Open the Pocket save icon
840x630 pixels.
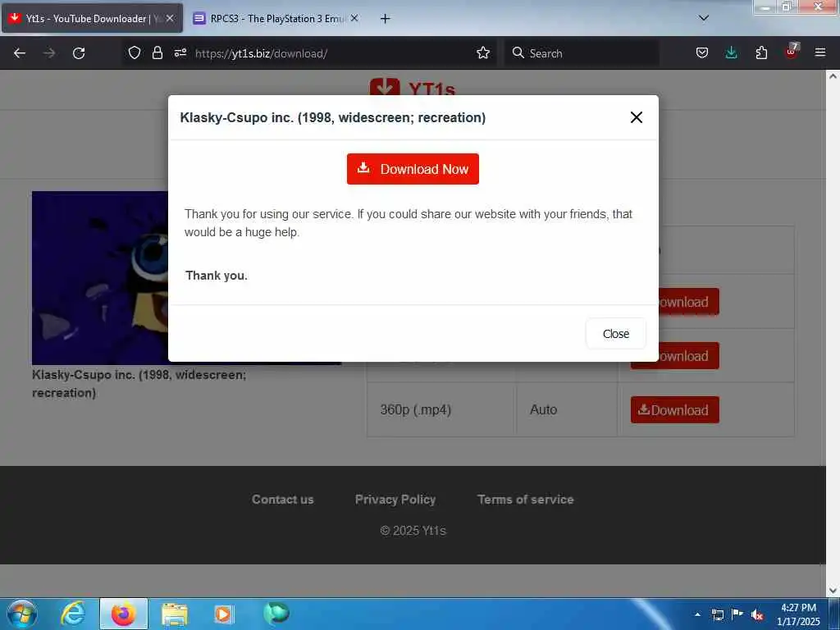click(702, 53)
